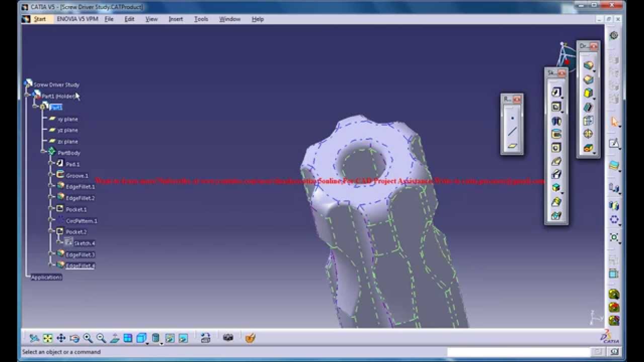
Task: Select Point tool in Reference Elements toolbar
Action: [512, 119]
